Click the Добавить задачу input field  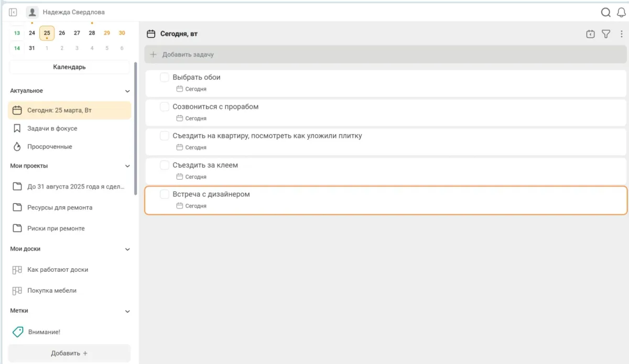[385, 54]
